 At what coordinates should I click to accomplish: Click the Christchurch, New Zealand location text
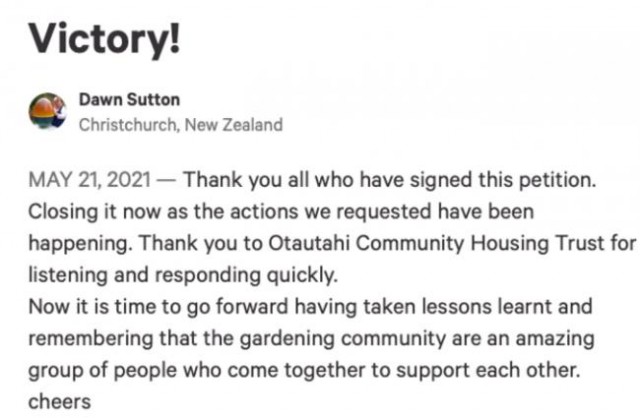(181, 125)
